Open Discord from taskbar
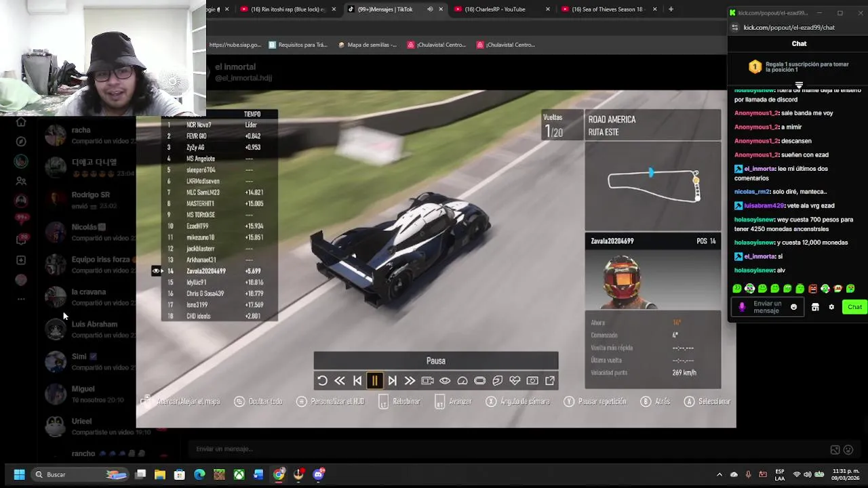868x488 pixels. (x=319, y=474)
